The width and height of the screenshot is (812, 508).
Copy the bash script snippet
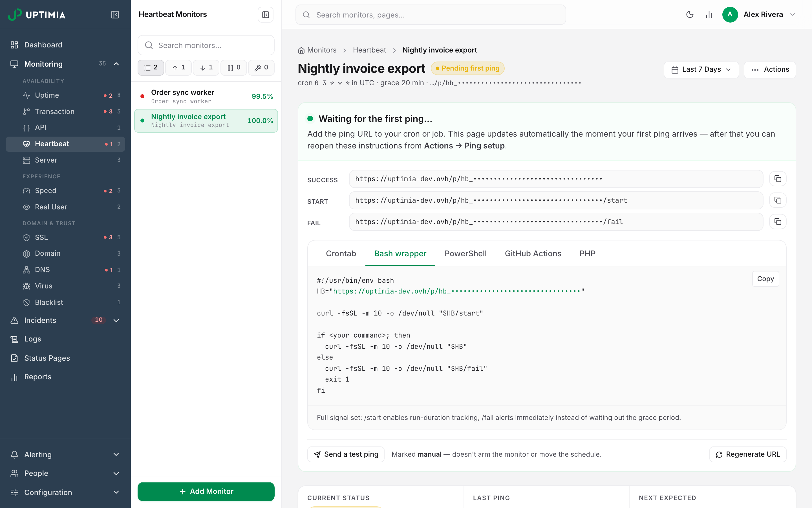[x=765, y=279]
